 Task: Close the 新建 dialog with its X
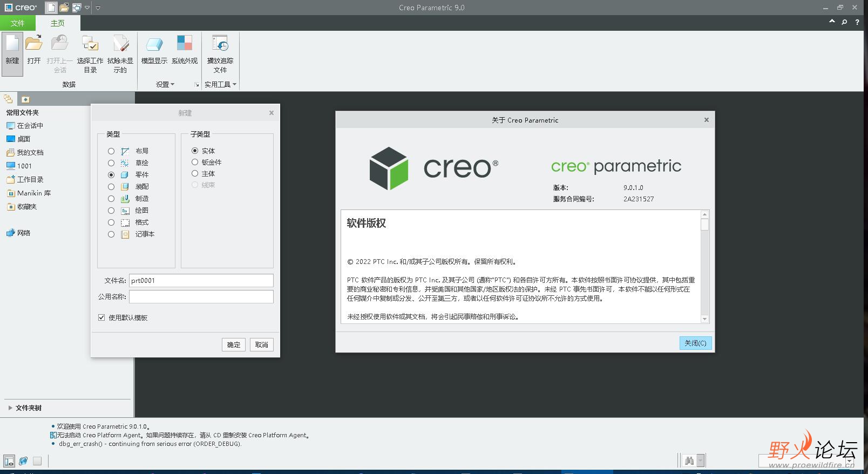pyautogui.click(x=272, y=113)
